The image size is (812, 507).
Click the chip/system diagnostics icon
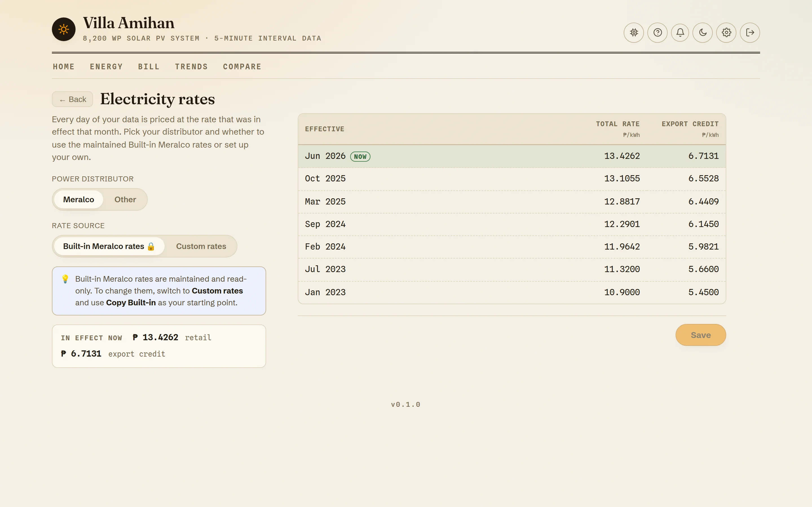[x=634, y=32]
